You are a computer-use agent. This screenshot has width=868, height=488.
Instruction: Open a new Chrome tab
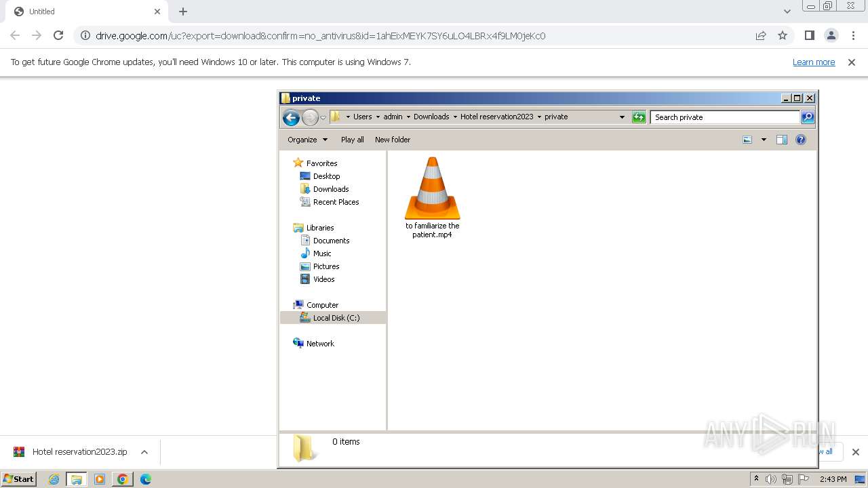(183, 12)
